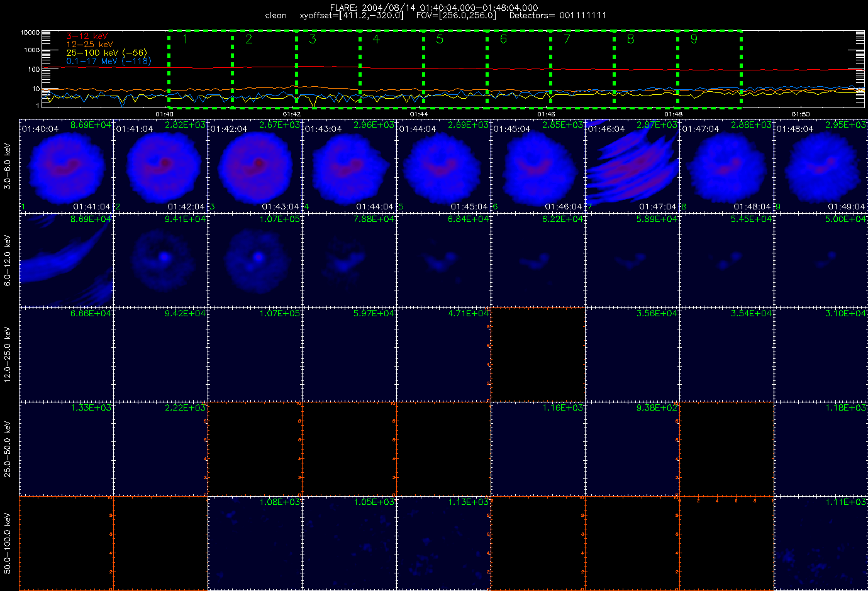Select the 12.0-25.0 keV panel with peak 9.42E+04
868x591 pixels.
tap(161, 355)
